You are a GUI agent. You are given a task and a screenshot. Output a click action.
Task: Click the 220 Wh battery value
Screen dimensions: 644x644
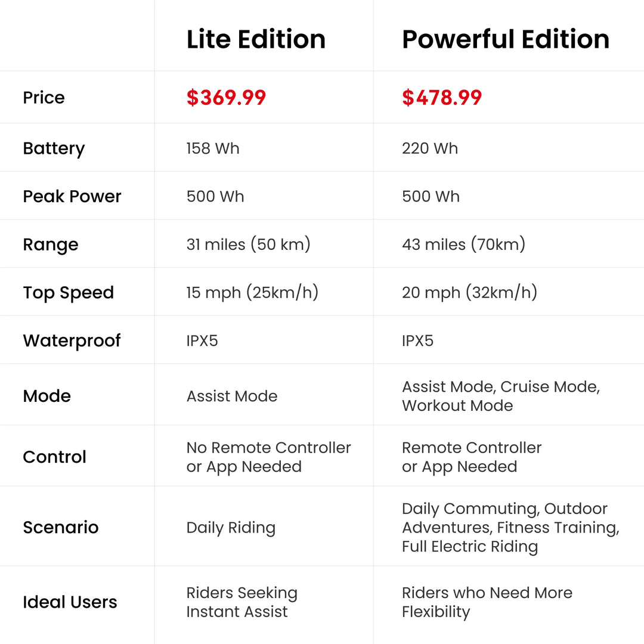tap(430, 148)
